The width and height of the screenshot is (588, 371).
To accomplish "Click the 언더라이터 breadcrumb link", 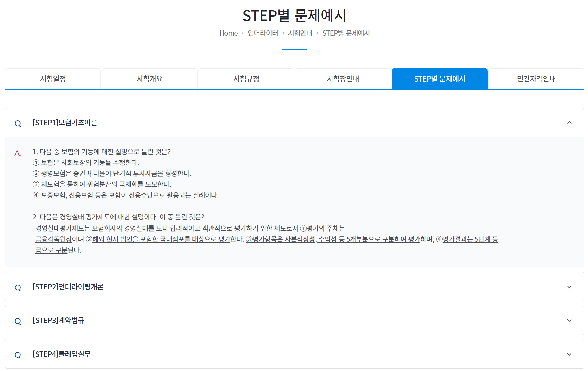I will [263, 33].
